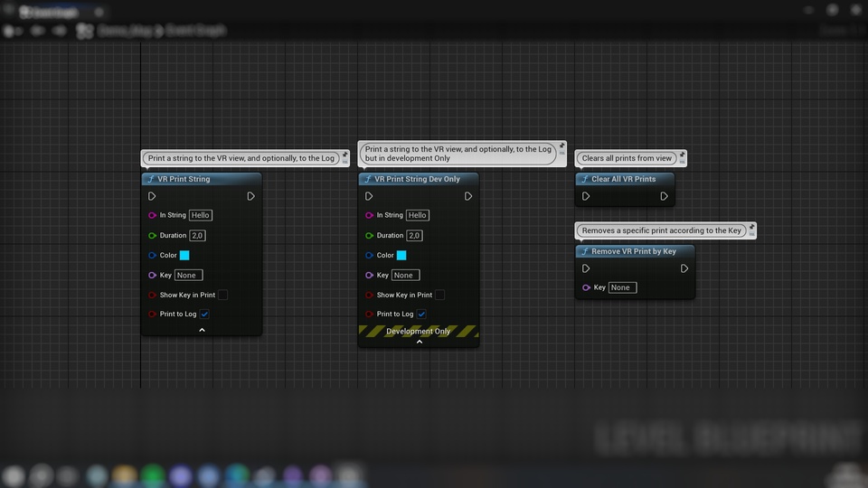The image size is (868, 488).
Task: Click Print to Log pin on Dev Only node
Action: (369, 314)
